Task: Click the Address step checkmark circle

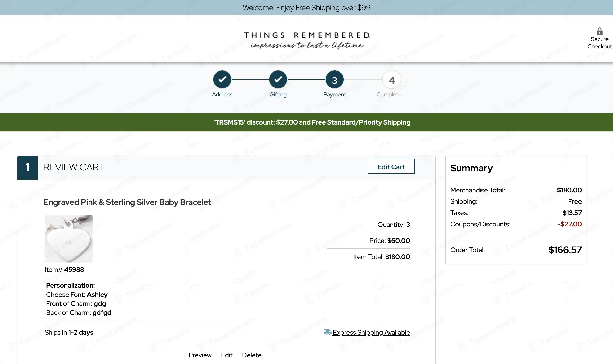Action: point(222,79)
